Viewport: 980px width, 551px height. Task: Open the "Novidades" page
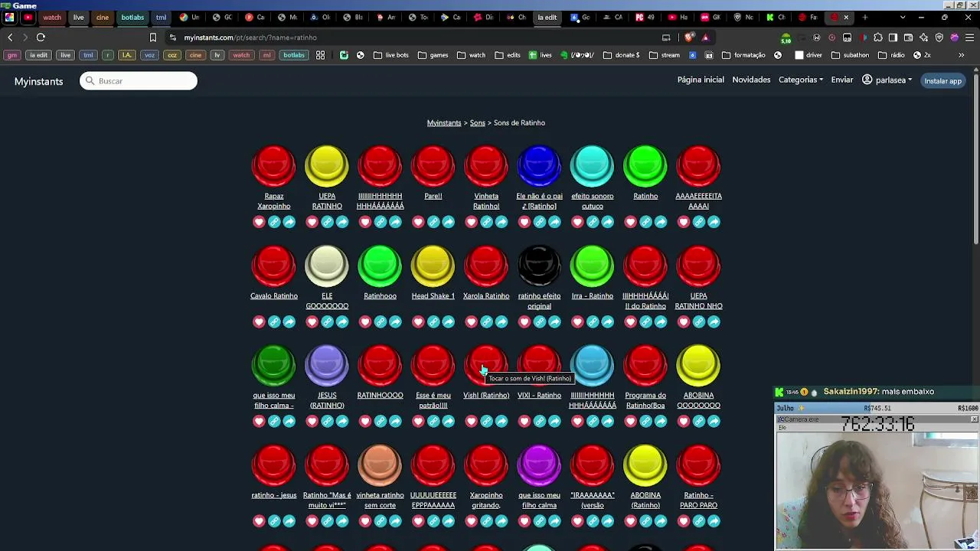tap(751, 80)
